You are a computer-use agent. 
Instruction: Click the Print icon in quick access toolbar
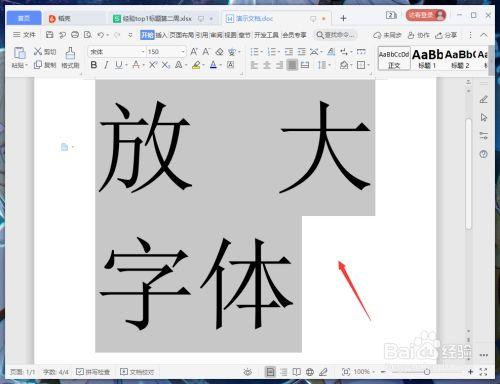(75, 35)
